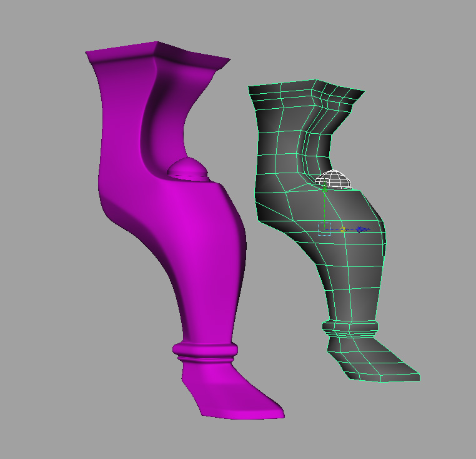This screenshot has height=459, width=476.
Task: Click the dotted square planar handle of manipulator
Action: [x=325, y=229]
